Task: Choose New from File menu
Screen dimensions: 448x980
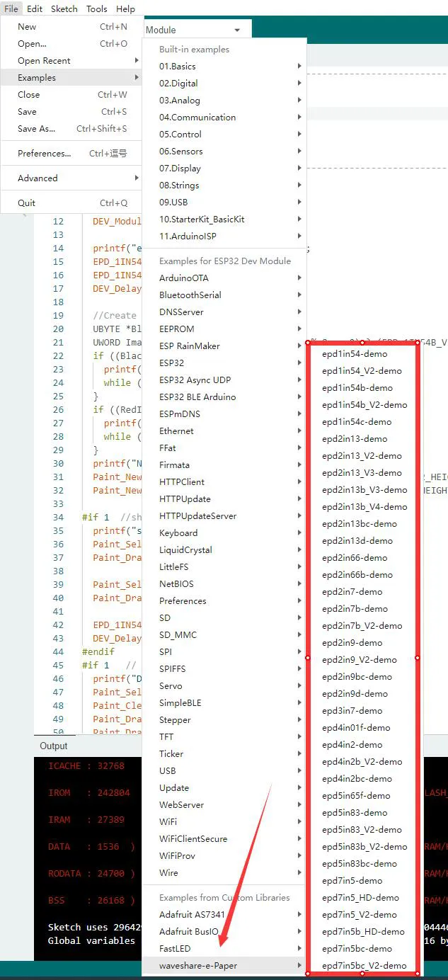Action: tap(71, 27)
